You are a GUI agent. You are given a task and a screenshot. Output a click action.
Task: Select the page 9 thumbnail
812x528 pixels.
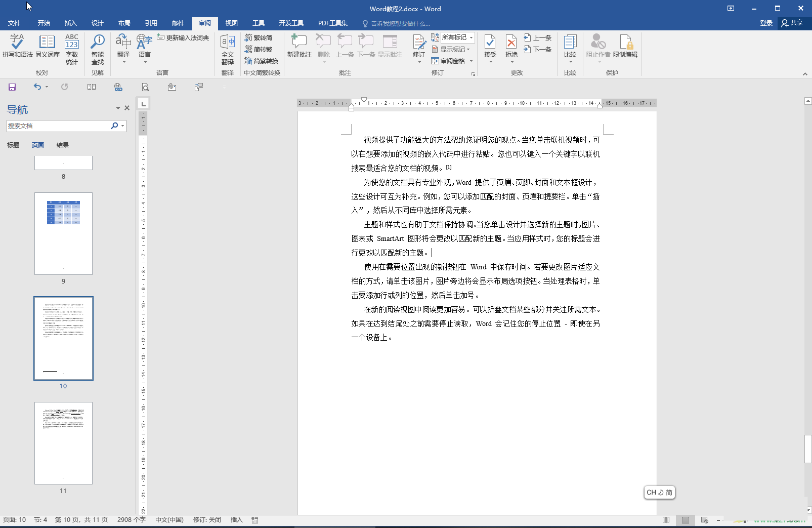tap(64, 233)
